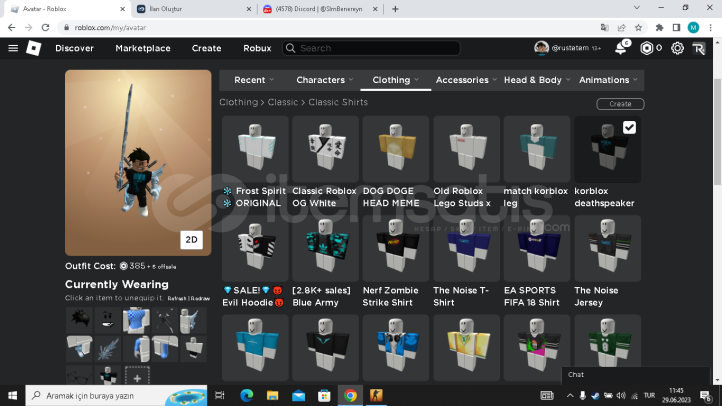Open the Chrome profile M avatar
The width and height of the screenshot is (722, 406).
(693, 28)
